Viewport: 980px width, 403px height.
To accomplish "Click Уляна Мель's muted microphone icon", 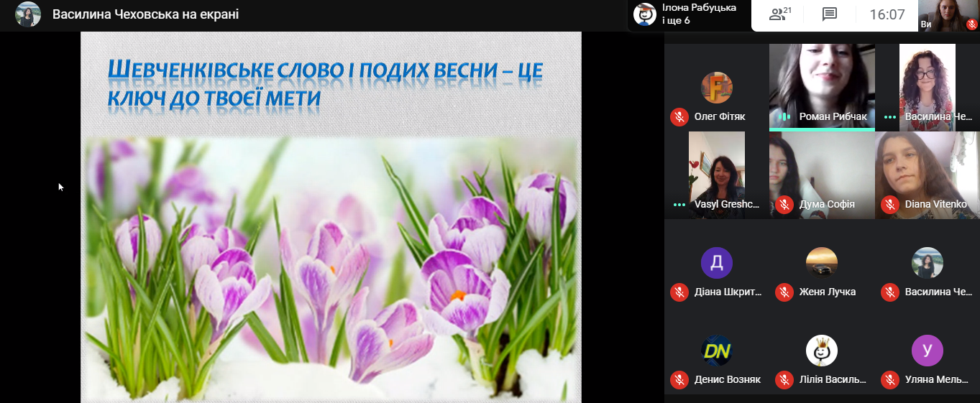I will [889, 380].
